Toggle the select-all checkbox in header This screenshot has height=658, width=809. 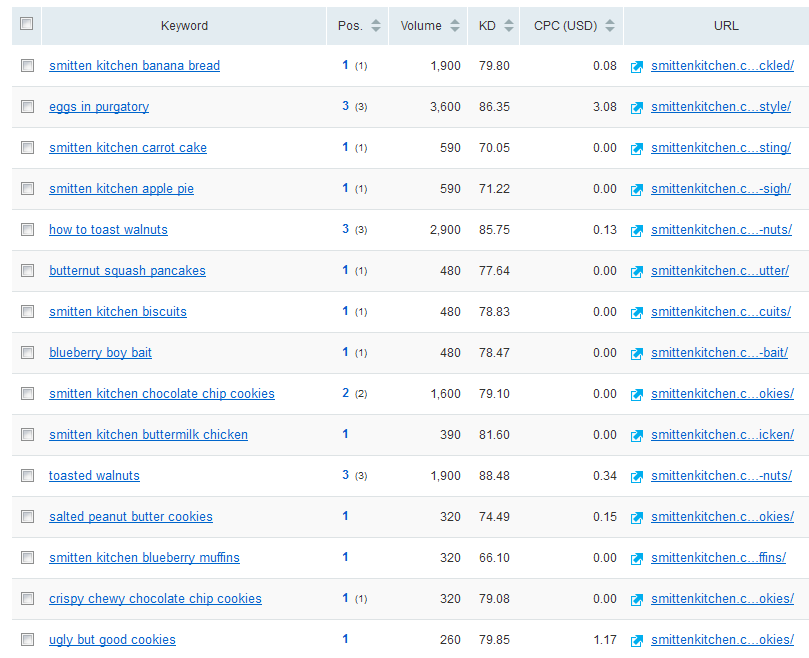click(26, 24)
